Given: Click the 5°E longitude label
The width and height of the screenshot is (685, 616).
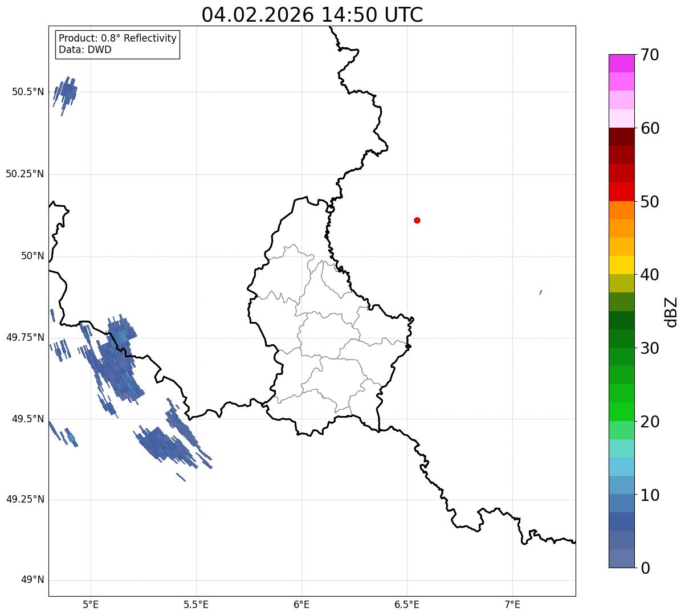Looking at the screenshot, I should tap(91, 604).
